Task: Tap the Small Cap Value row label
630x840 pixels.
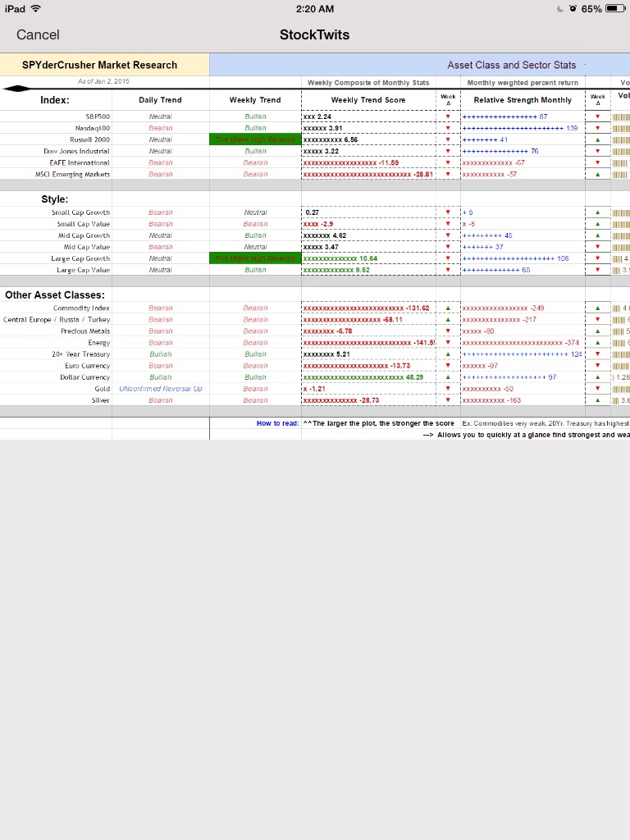Action: point(84,224)
